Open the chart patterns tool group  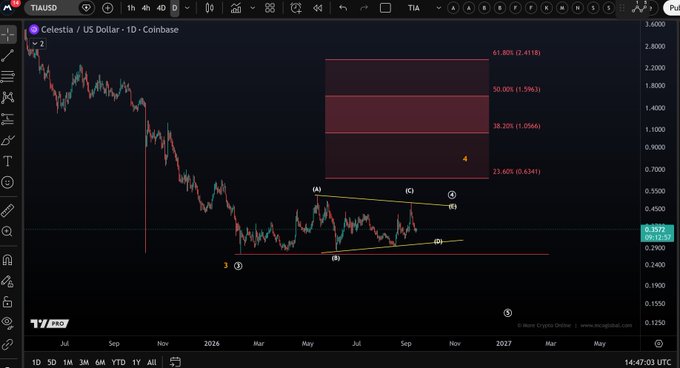[8, 98]
